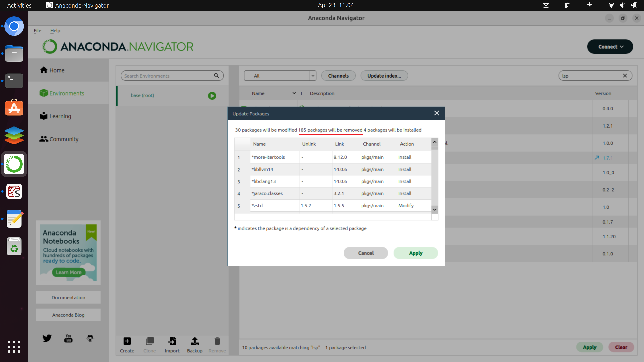Open the YouTube icon link
Screen dimensions: 644x362
[x=68, y=338]
